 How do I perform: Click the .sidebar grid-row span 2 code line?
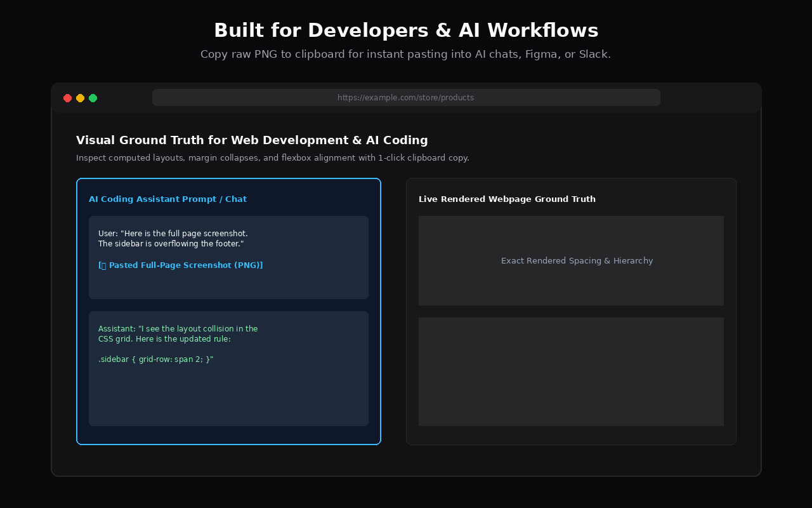(156, 359)
